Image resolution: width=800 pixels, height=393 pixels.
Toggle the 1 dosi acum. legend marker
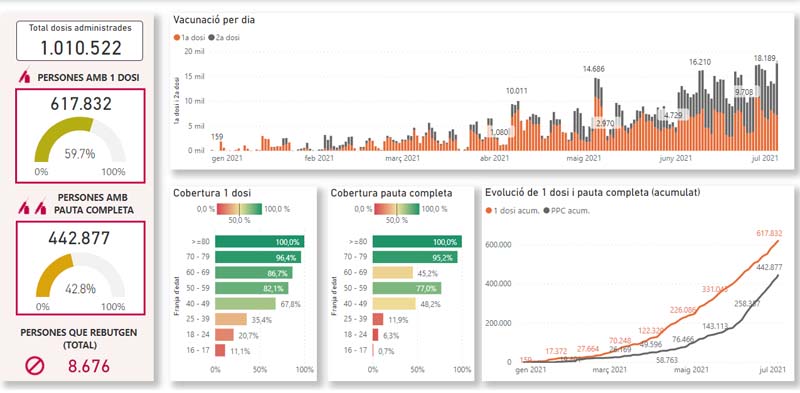pos(489,210)
